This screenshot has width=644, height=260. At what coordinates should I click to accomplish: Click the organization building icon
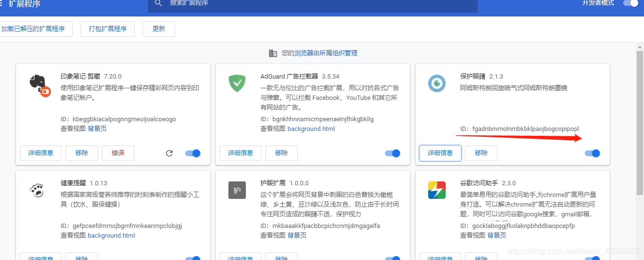[273, 53]
